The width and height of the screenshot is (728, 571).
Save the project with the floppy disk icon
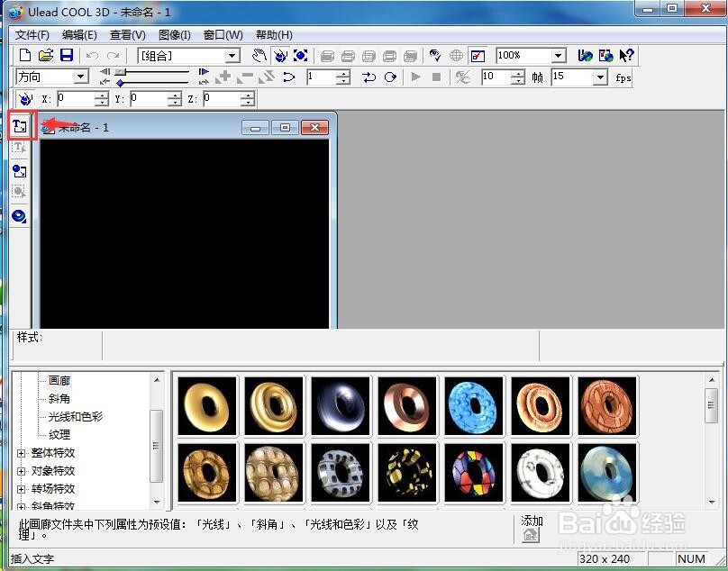click(67, 56)
